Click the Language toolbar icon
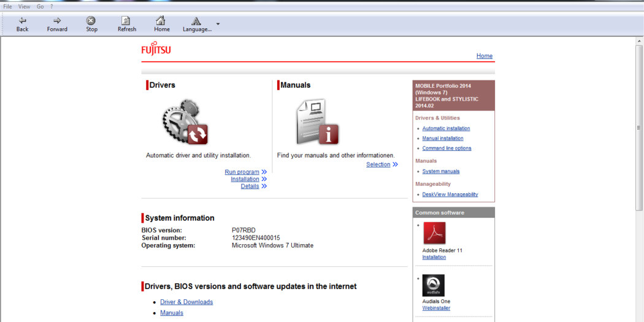Screen dimensions: 644x322 pos(196,21)
